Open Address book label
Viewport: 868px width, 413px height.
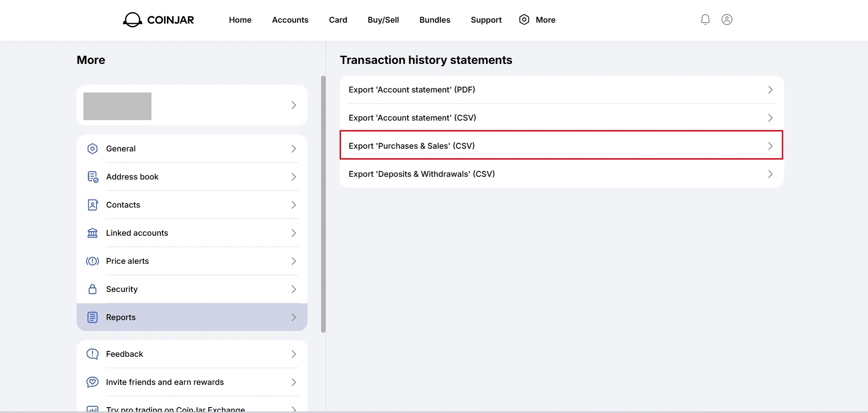[132, 177]
